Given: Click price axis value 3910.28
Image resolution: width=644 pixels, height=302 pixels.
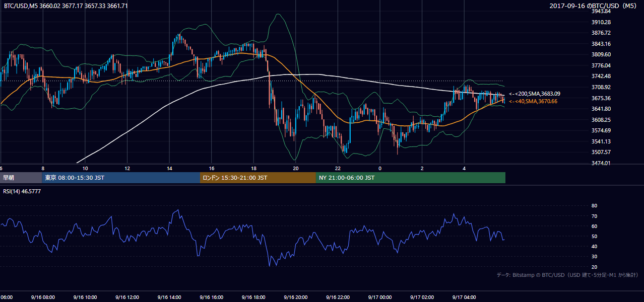Looking at the screenshot, I should [601, 22].
